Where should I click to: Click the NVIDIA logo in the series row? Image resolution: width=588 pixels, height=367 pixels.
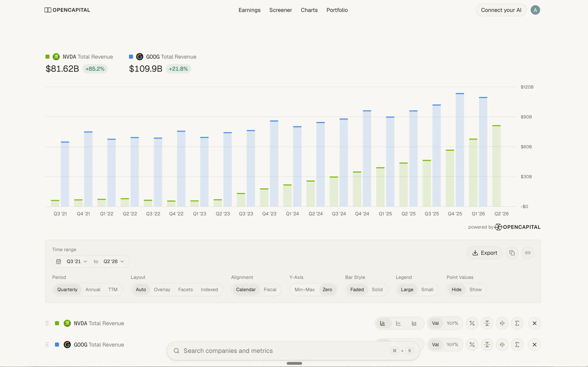67,323
